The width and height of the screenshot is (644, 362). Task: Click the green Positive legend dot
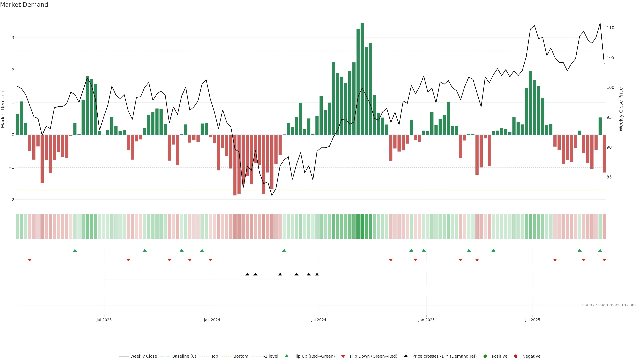pyautogui.click(x=485, y=356)
